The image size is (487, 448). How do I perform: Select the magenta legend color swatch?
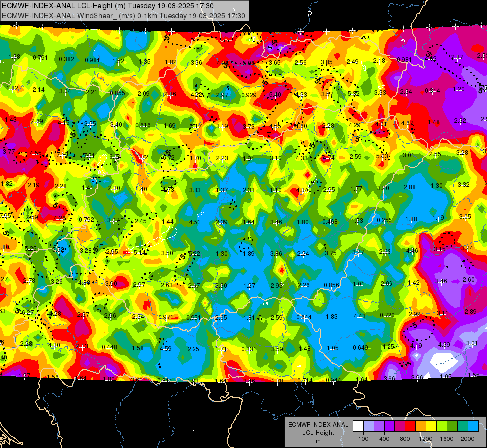(400, 426)
